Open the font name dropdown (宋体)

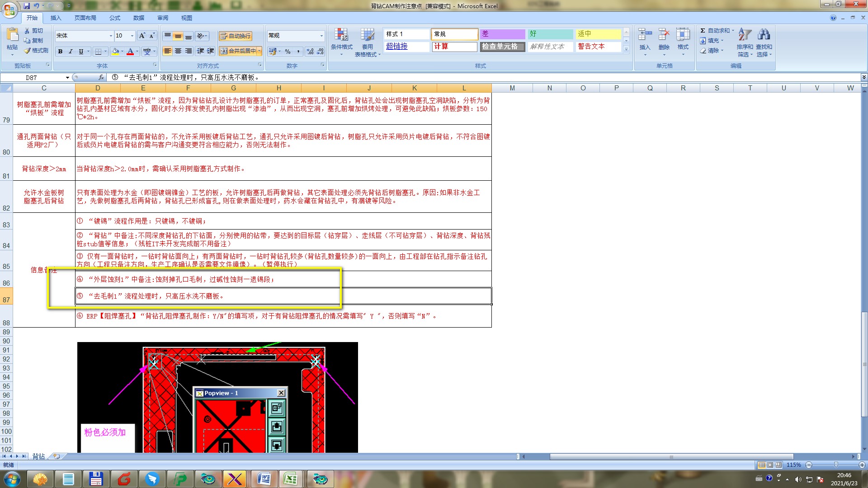(x=111, y=36)
